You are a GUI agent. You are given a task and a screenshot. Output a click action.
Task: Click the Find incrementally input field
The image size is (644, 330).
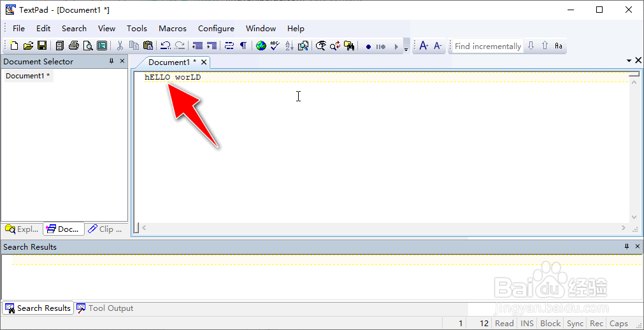pyautogui.click(x=487, y=46)
